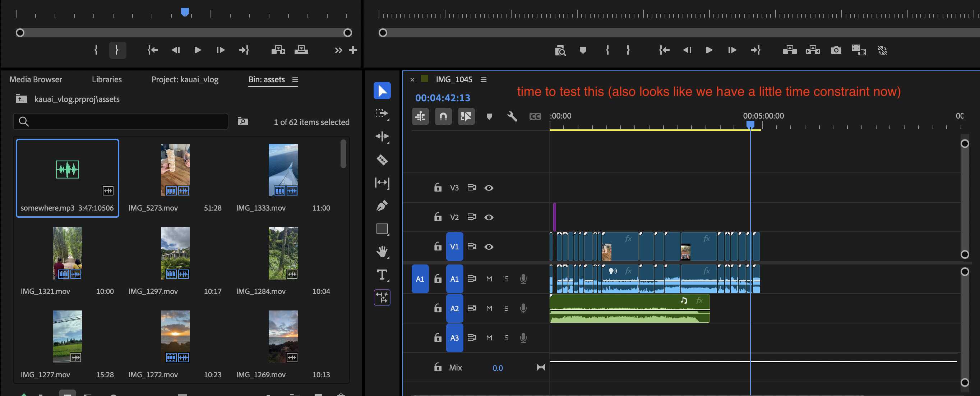Open Bin: assets panel menu
The image size is (980, 396).
tap(295, 79)
